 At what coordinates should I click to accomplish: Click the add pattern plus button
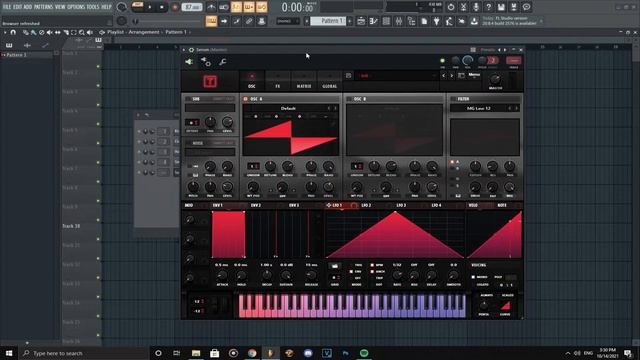[x=350, y=21]
